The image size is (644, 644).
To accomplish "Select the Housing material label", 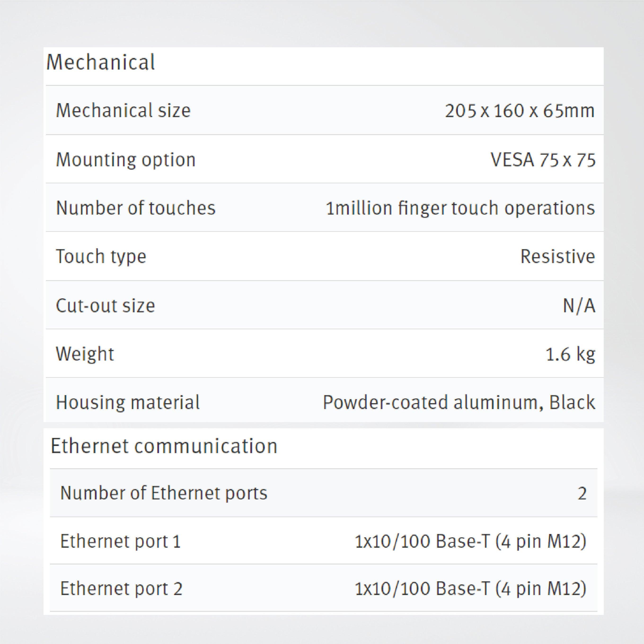I will (x=128, y=402).
